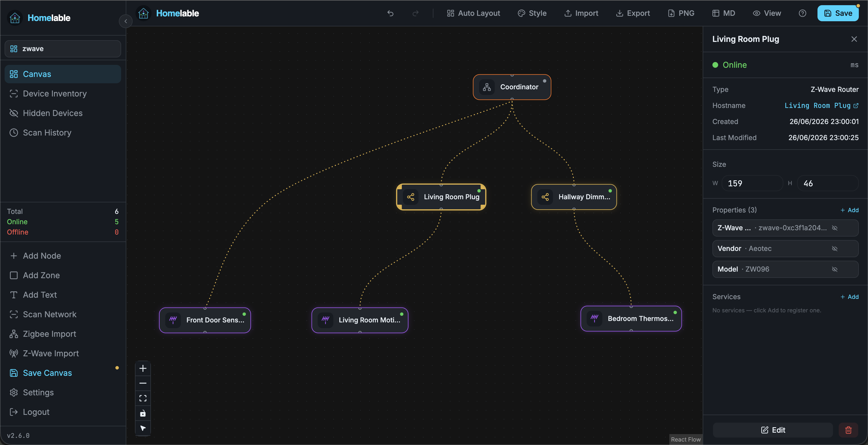Open Scan History

[x=63, y=133]
